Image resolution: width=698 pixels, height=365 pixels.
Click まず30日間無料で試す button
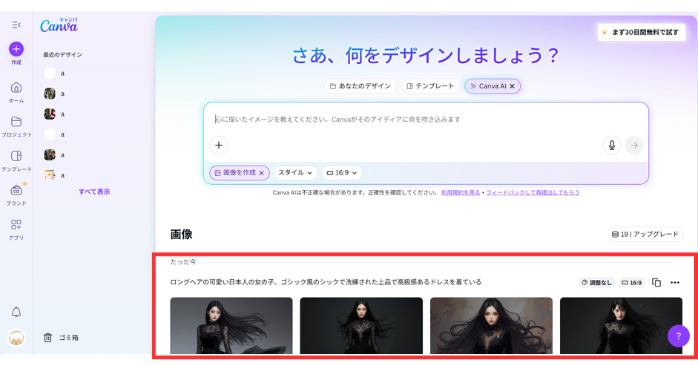(641, 32)
